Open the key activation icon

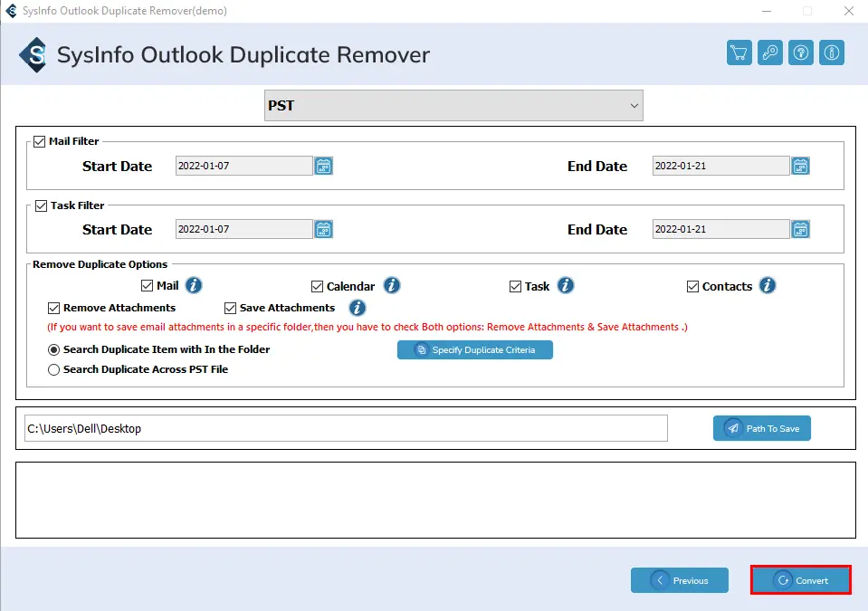[x=770, y=53]
